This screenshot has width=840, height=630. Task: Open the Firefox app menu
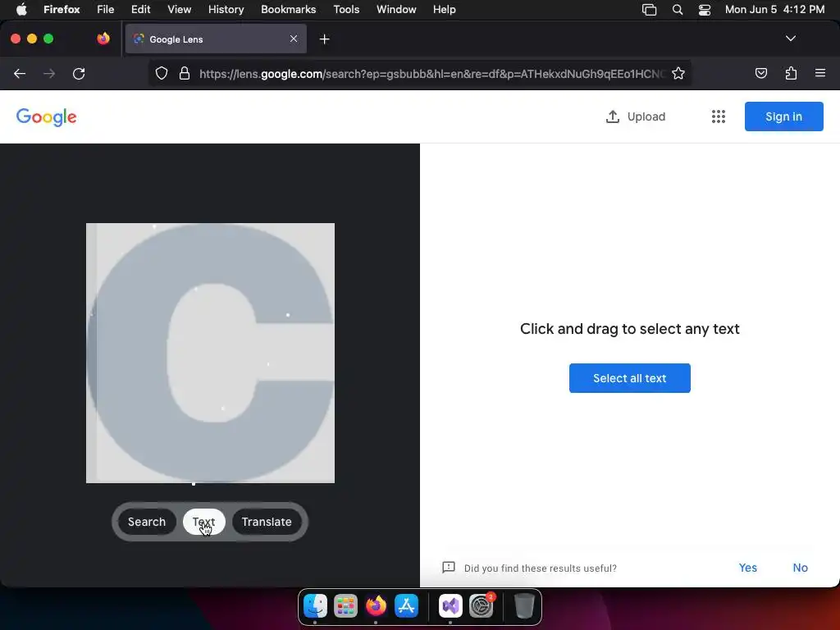(62, 10)
